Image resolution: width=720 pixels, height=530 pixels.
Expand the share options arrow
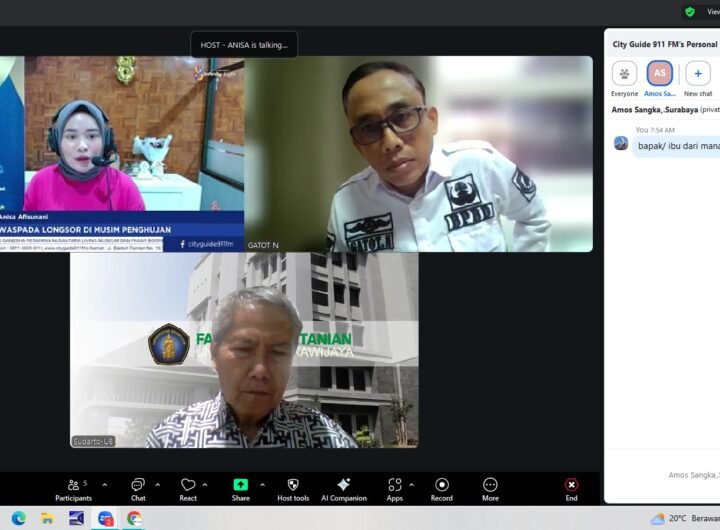click(x=262, y=485)
